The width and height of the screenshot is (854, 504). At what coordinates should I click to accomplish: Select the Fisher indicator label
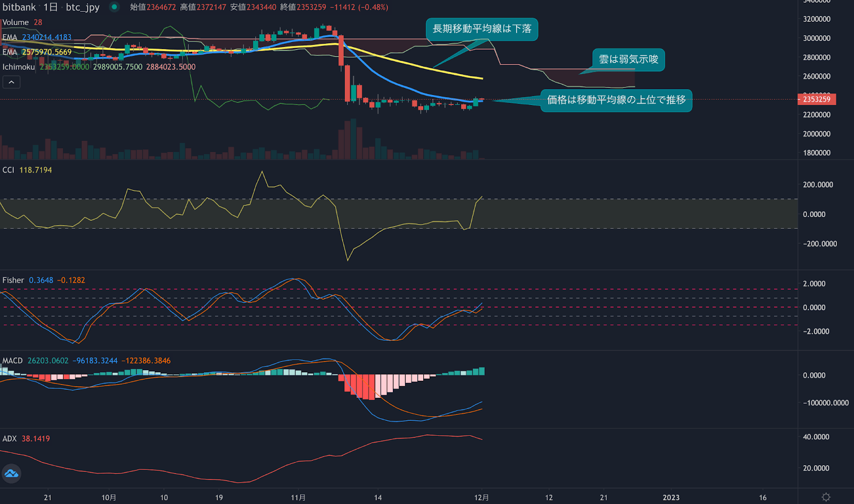click(13, 280)
